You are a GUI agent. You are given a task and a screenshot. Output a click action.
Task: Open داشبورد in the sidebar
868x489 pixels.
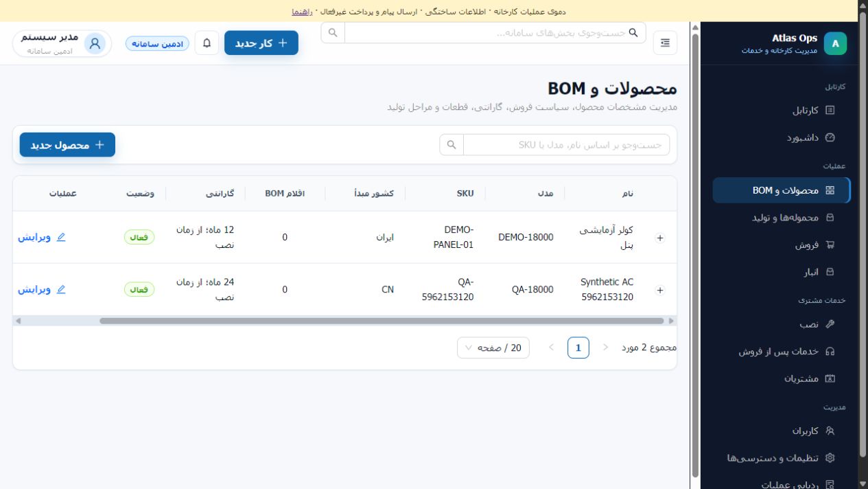(781, 137)
